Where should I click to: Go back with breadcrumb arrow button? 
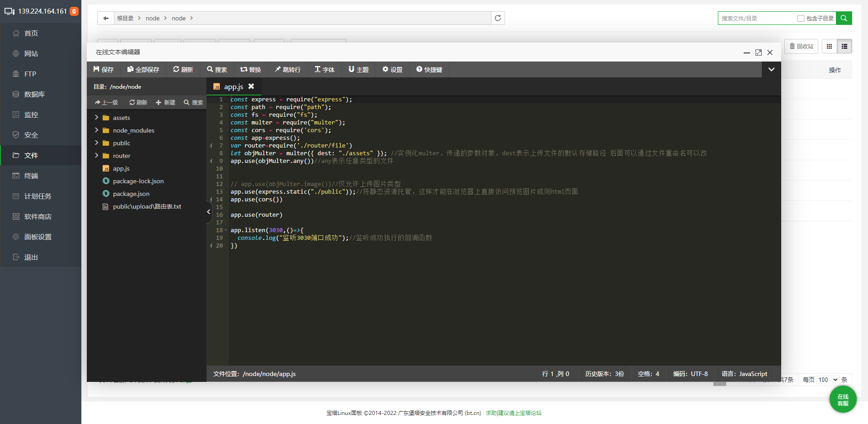(x=106, y=18)
